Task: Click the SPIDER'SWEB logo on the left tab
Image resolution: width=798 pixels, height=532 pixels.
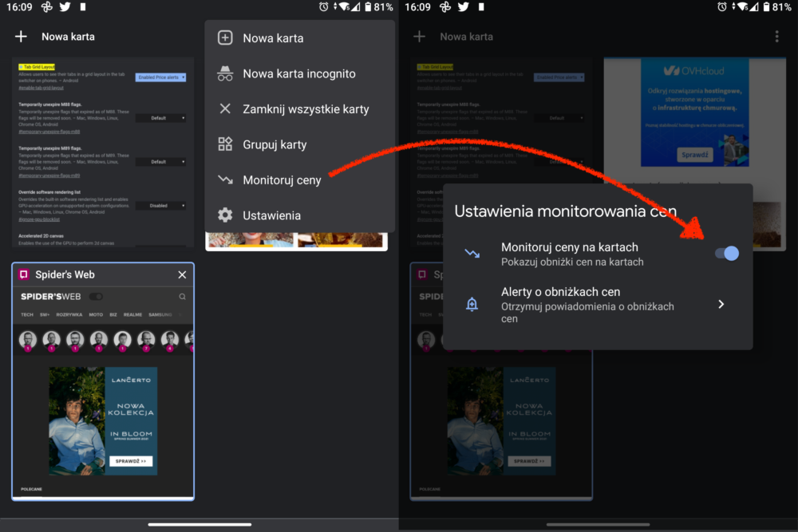Action: pyautogui.click(x=51, y=297)
